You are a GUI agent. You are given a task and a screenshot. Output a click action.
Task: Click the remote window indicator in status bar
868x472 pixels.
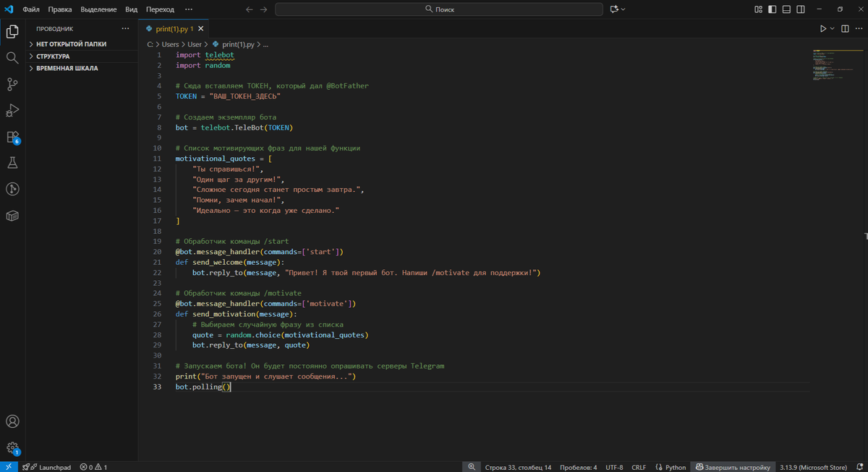click(9, 467)
